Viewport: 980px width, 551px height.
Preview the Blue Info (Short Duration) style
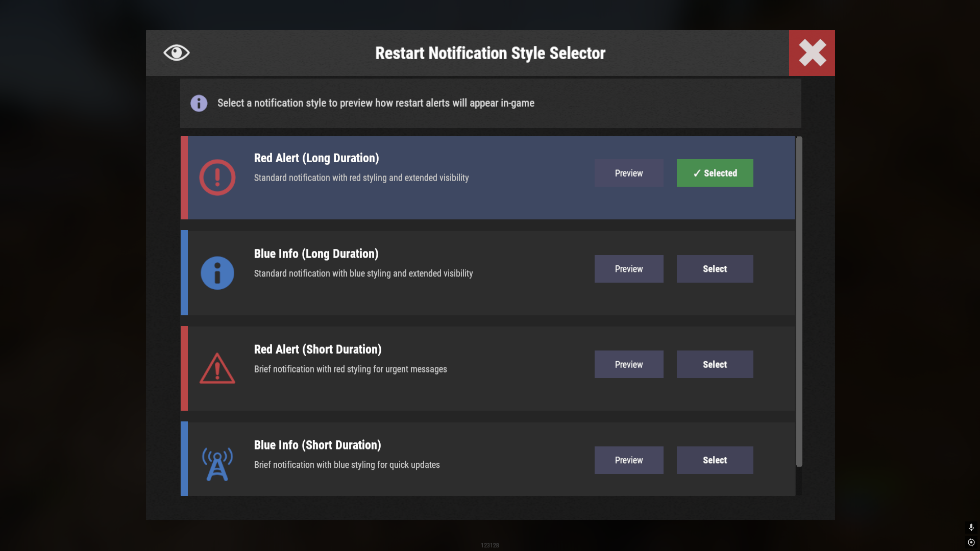point(629,460)
